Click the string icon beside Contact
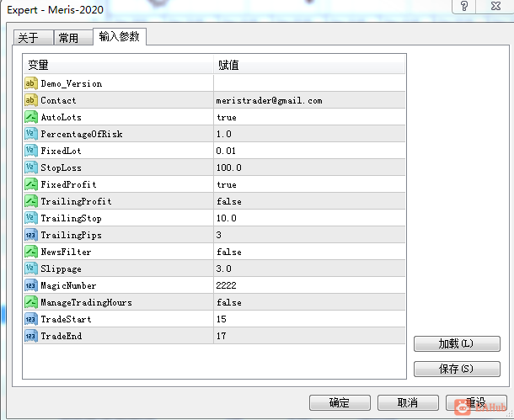The height and width of the screenshot is (420, 514). point(31,100)
